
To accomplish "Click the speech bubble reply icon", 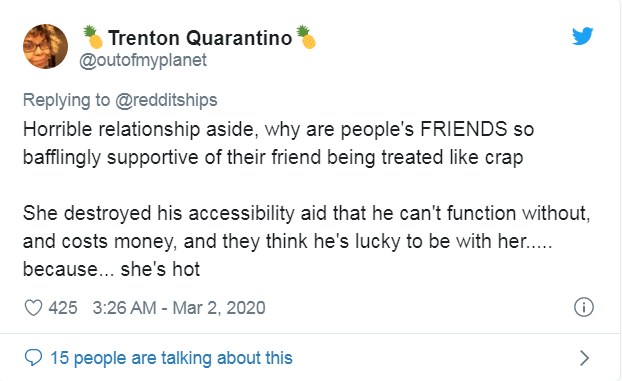I will (x=33, y=358).
